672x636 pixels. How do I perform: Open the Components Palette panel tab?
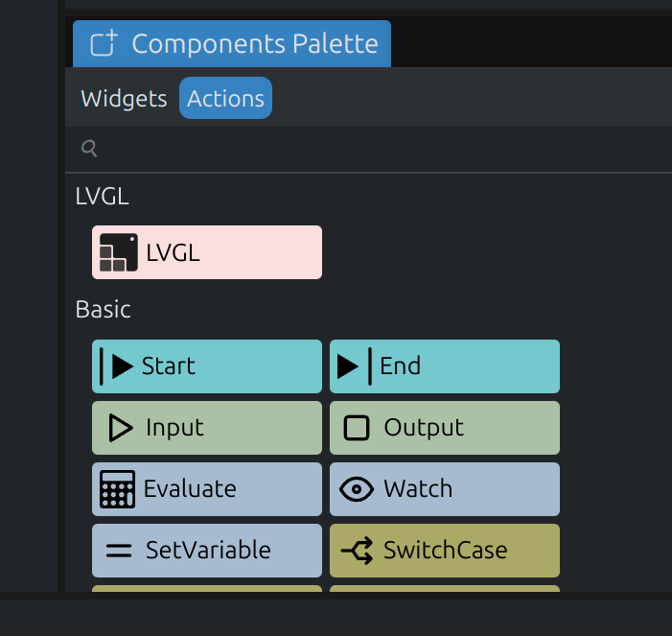pos(254,44)
